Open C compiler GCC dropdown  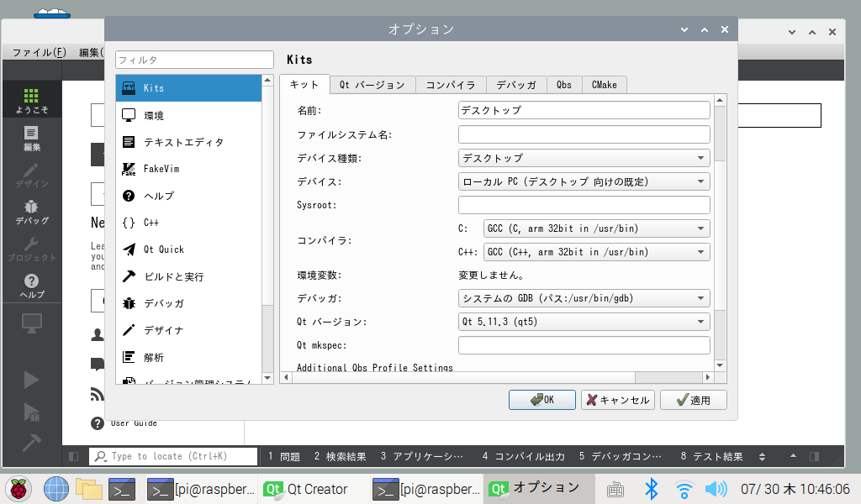coord(596,228)
